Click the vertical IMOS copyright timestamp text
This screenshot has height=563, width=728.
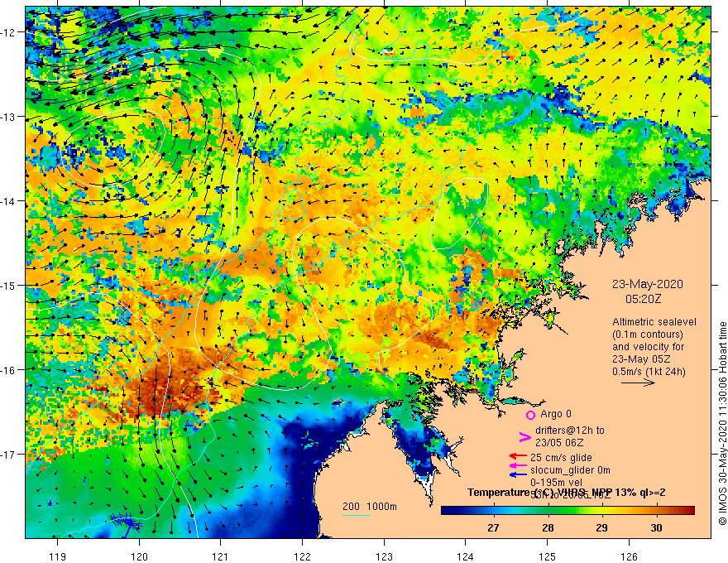[x=722, y=423]
